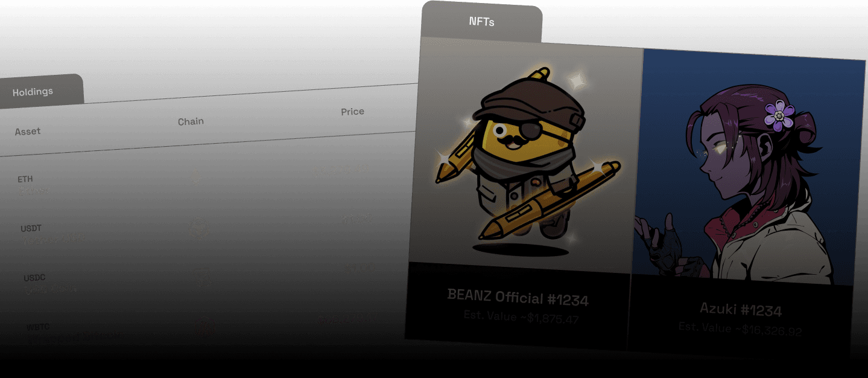Select the USDC asset name

[34, 278]
